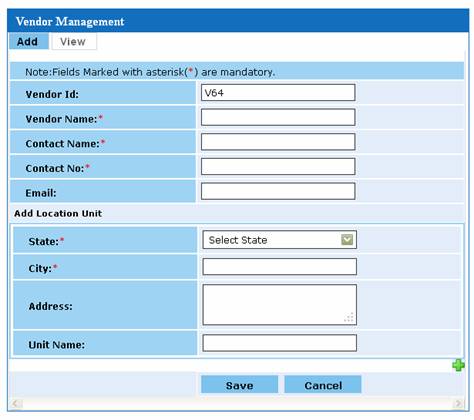Image resolution: width=474 pixels, height=420 pixels.
Task: Click the 'Unit Name:' label
Action: tap(56, 345)
